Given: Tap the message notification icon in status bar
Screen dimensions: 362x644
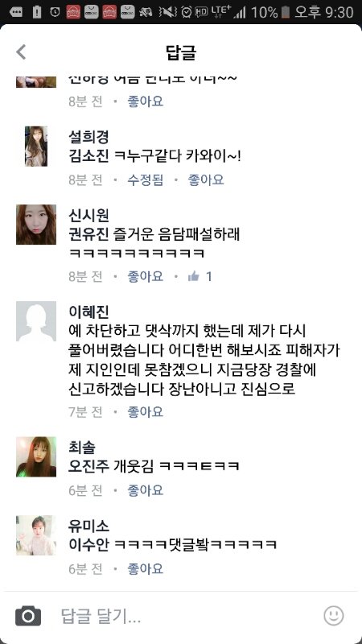Looking at the screenshot, I should point(15,12).
